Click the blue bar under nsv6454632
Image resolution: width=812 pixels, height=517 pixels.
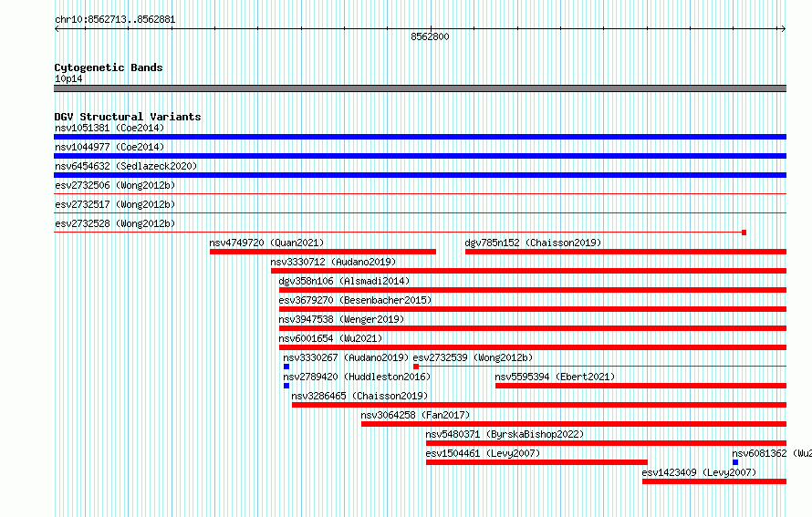(x=420, y=175)
